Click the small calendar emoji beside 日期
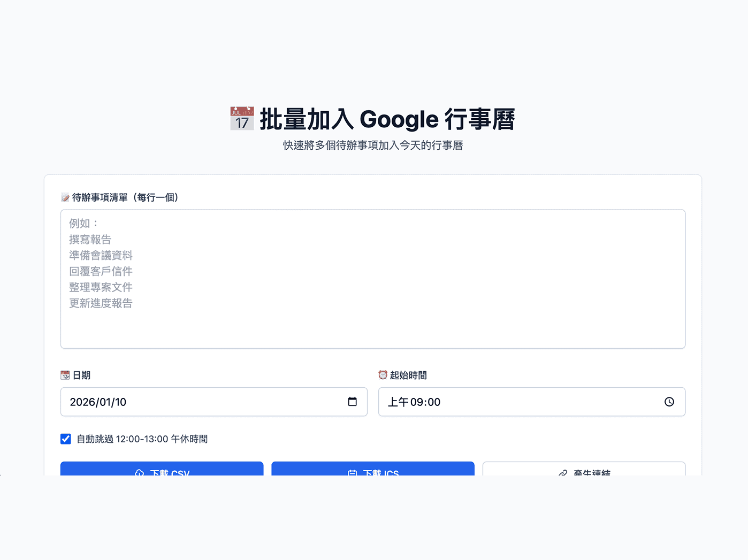Screen dimensions: 748x560 coord(65,375)
